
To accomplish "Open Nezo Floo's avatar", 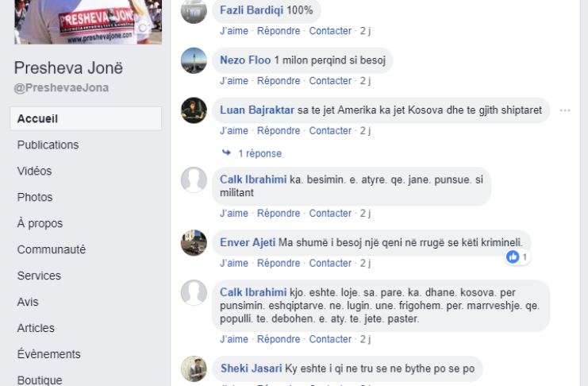I will pyautogui.click(x=194, y=60).
